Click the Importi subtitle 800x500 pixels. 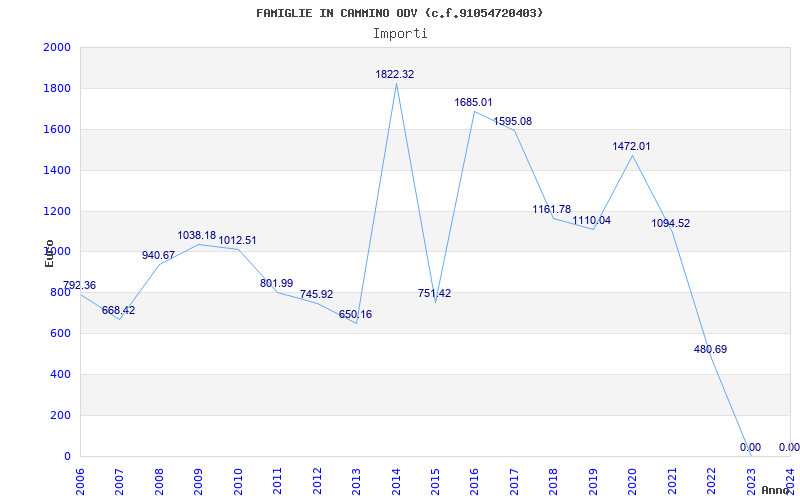point(400,34)
